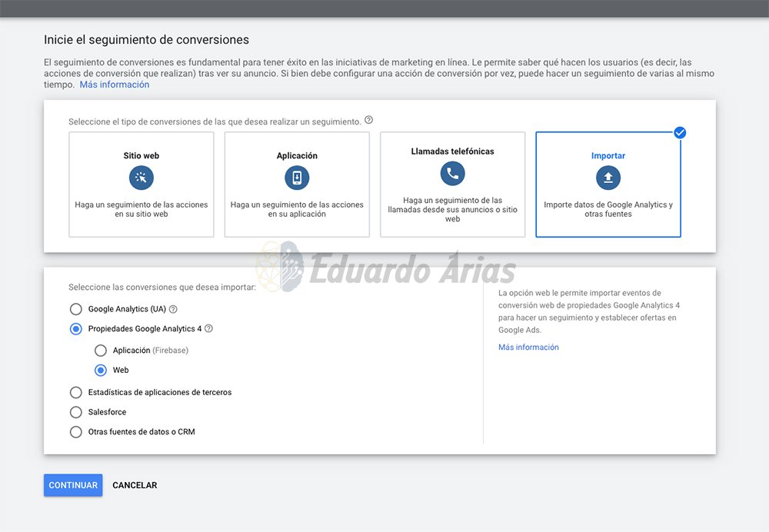
Task: Select the Google Analytics (UA) radio button
Action: click(x=75, y=309)
